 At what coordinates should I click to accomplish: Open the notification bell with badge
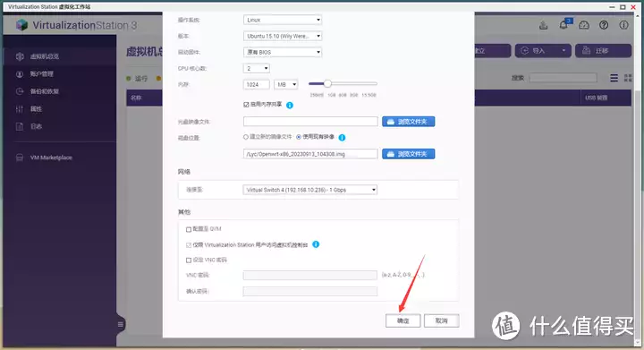563,25
